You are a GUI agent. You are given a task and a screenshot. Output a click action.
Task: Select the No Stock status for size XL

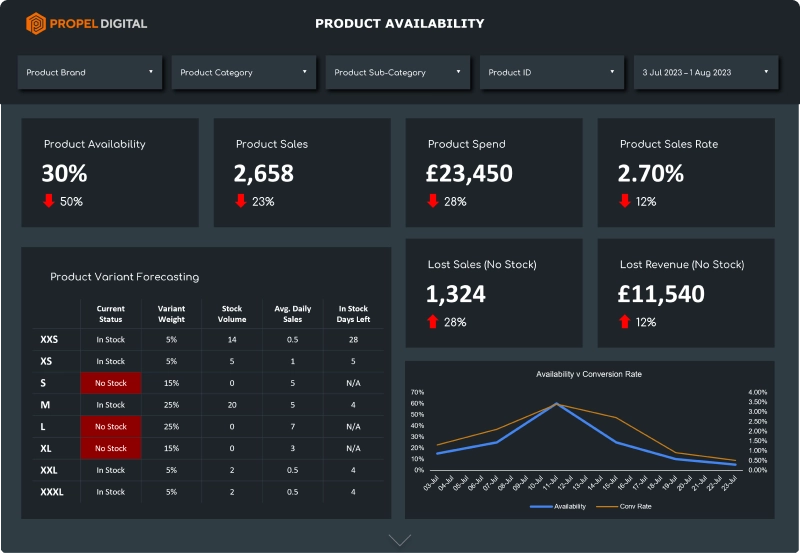coord(111,448)
